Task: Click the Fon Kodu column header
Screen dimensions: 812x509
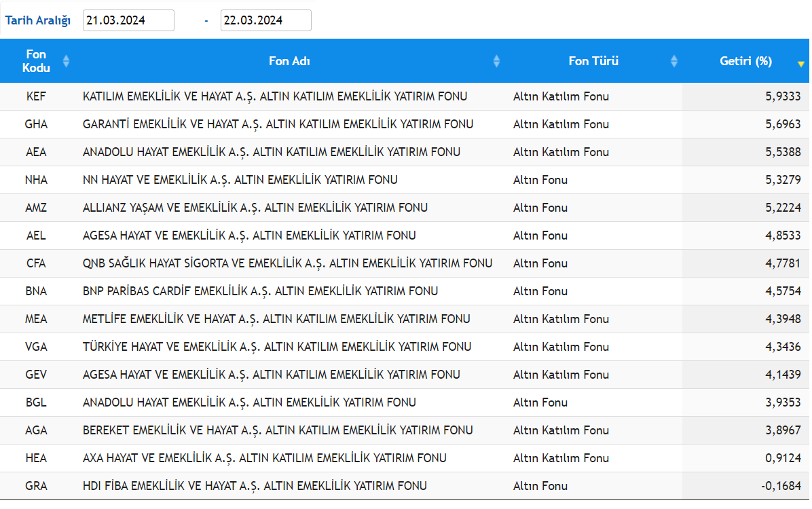Action: (36, 61)
